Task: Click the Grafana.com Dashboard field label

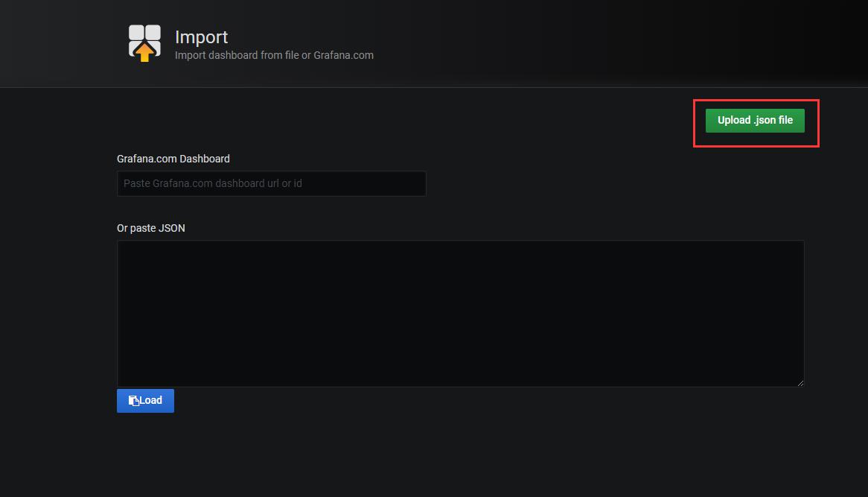Action: (x=173, y=159)
